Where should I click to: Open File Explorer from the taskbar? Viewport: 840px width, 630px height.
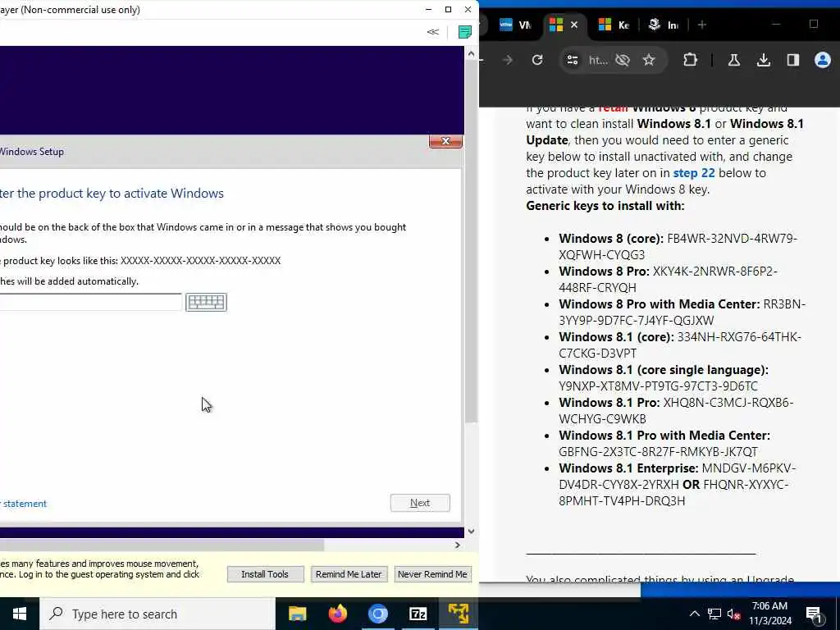click(297, 614)
